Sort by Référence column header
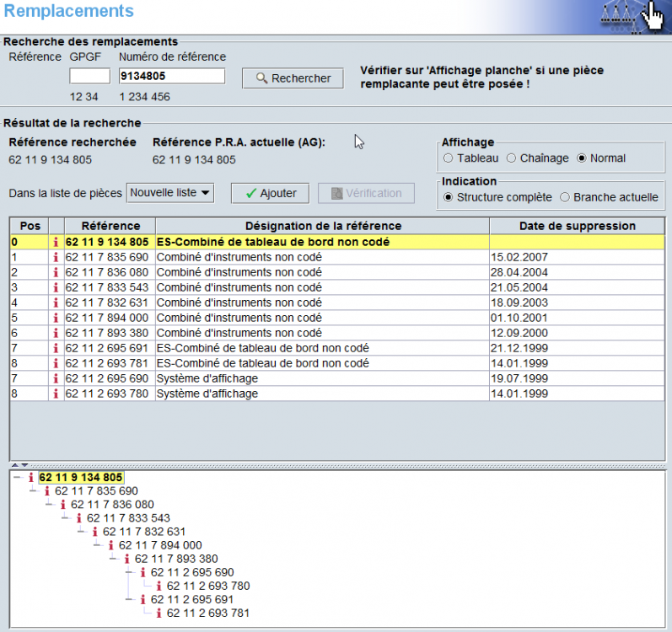This screenshot has width=672, height=632. pos(110,226)
